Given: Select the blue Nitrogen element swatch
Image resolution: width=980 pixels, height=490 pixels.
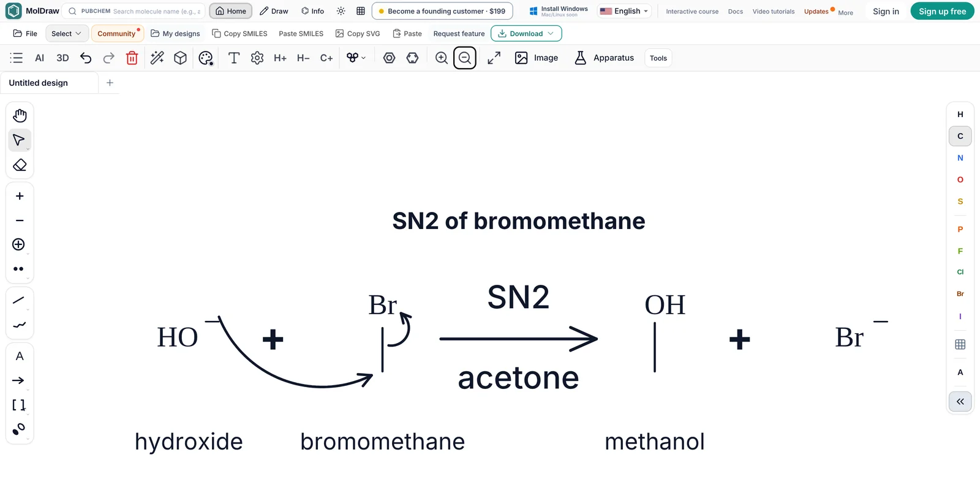Looking at the screenshot, I should pyautogui.click(x=960, y=158).
